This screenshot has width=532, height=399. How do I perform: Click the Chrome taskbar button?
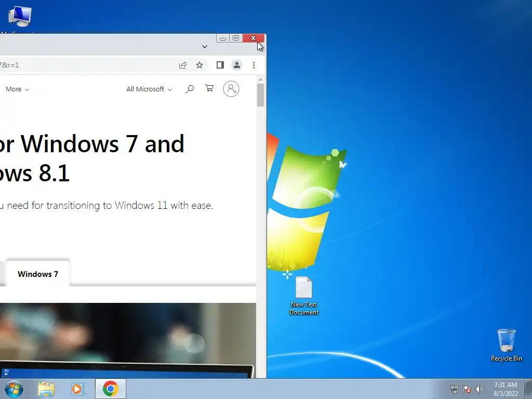pos(111,389)
